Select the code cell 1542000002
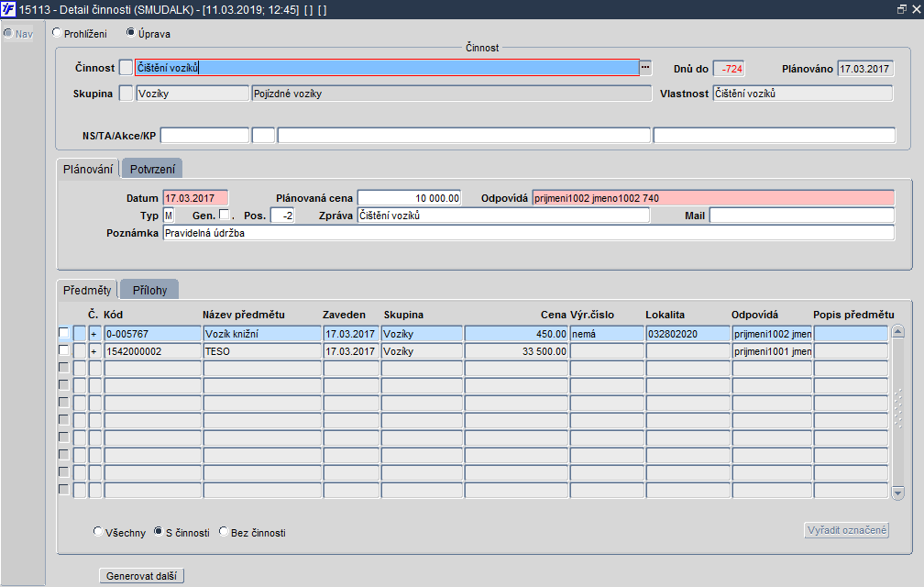Screen dimensions: 924x587 coord(152,352)
